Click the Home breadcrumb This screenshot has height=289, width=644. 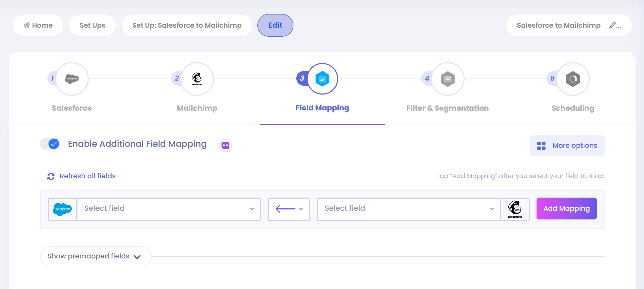pyautogui.click(x=38, y=25)
